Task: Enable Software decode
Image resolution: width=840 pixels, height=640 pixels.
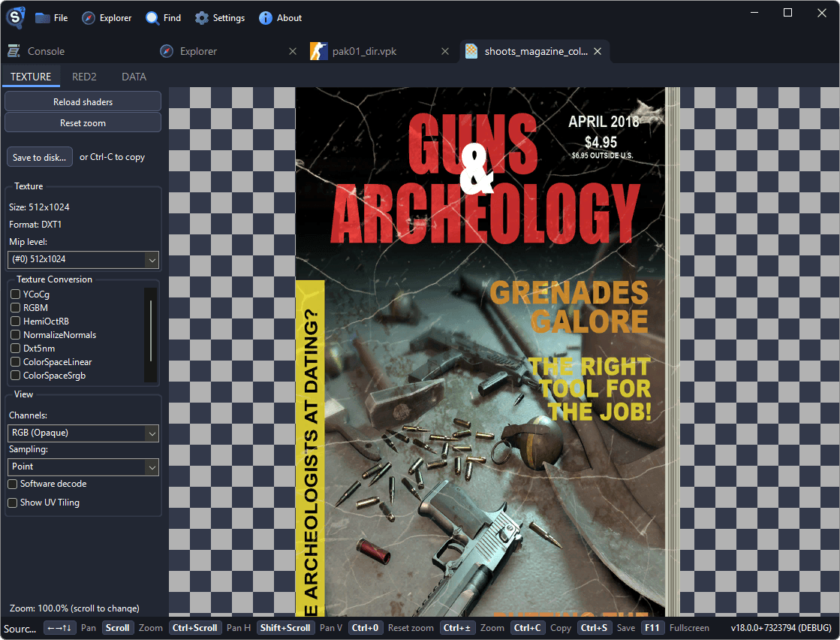Action: click(11, 484)
